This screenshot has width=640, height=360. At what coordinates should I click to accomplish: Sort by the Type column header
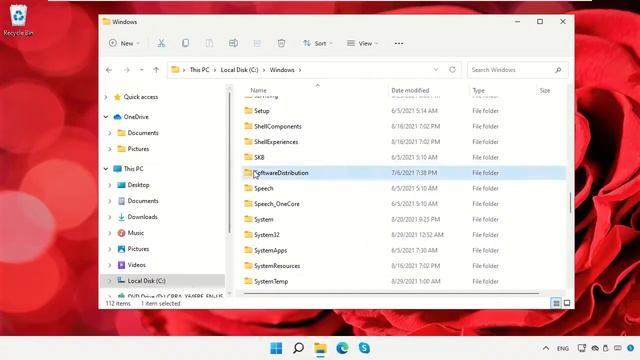click(478, 90)
